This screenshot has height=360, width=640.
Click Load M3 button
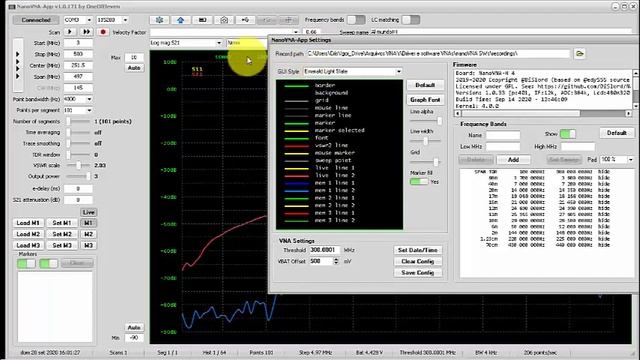(28, 245)
